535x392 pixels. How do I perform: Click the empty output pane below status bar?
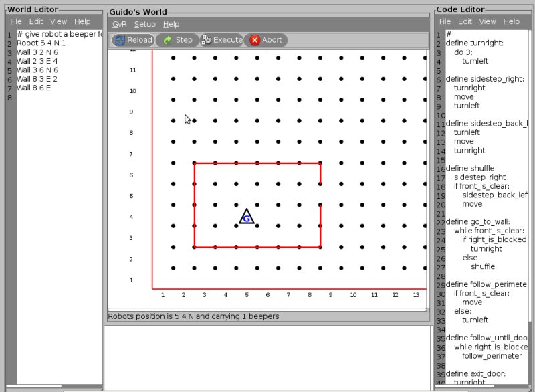point(266,355)
